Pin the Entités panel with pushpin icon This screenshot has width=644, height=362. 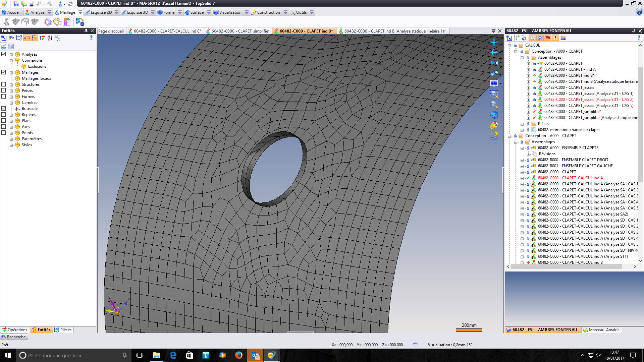click(x=86, y=31)
